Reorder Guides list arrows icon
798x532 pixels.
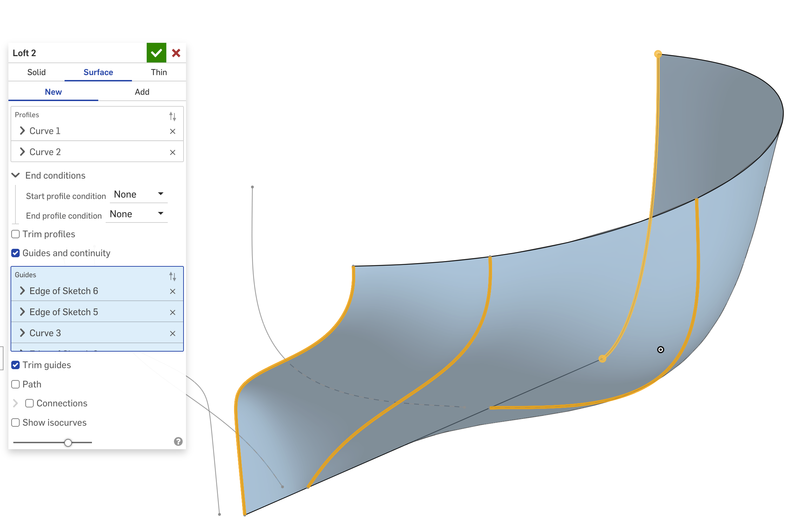pos(172,276)
